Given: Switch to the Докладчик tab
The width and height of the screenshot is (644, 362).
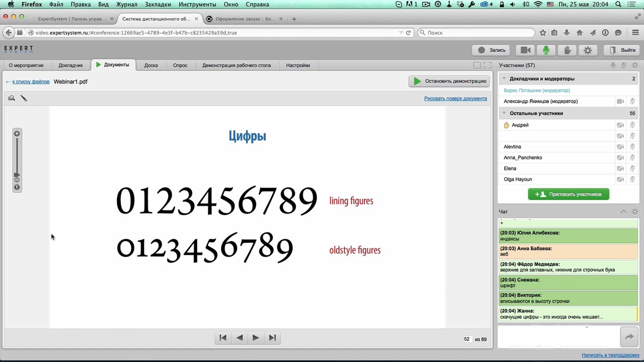Looking at the screenshot, I should pos(70,65).
